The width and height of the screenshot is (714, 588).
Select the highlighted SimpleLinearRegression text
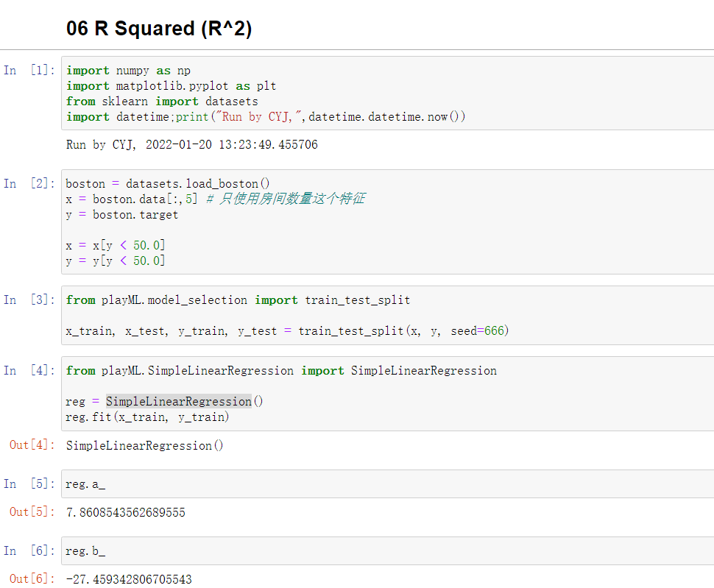coord(179,401)
